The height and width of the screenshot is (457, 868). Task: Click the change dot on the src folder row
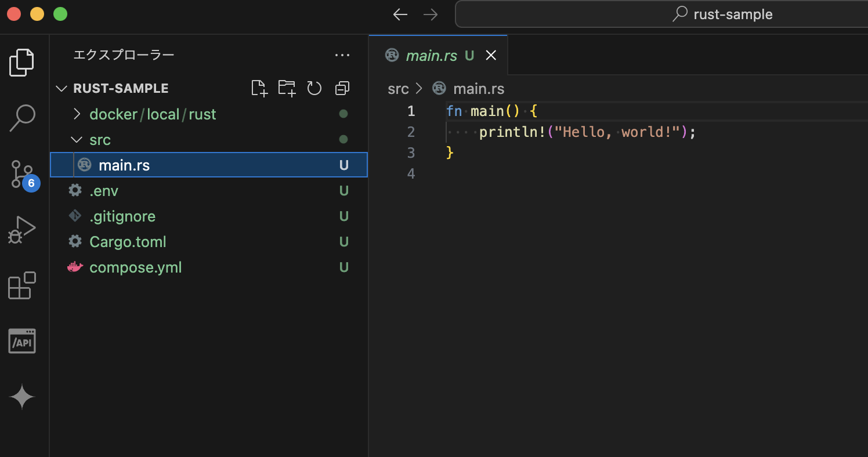[x=343, y=139]
